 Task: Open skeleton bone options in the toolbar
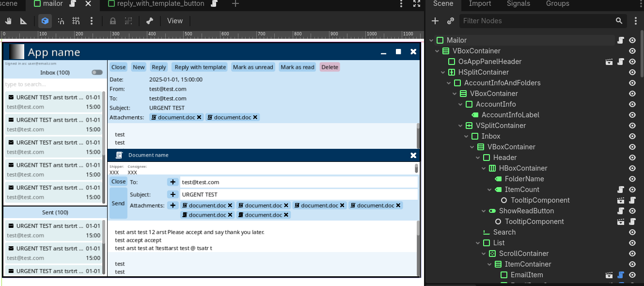[150, 21]
